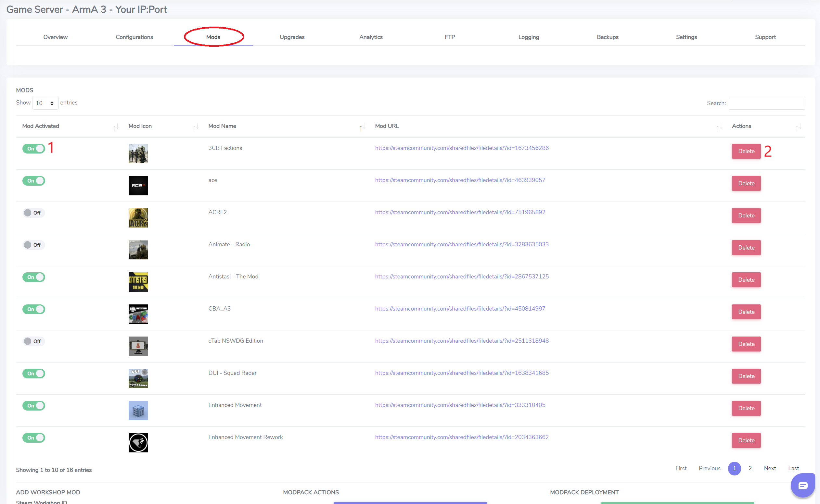Open Enhanced Movement Steam workshop link
820x504 pixels.
(460, 405)
